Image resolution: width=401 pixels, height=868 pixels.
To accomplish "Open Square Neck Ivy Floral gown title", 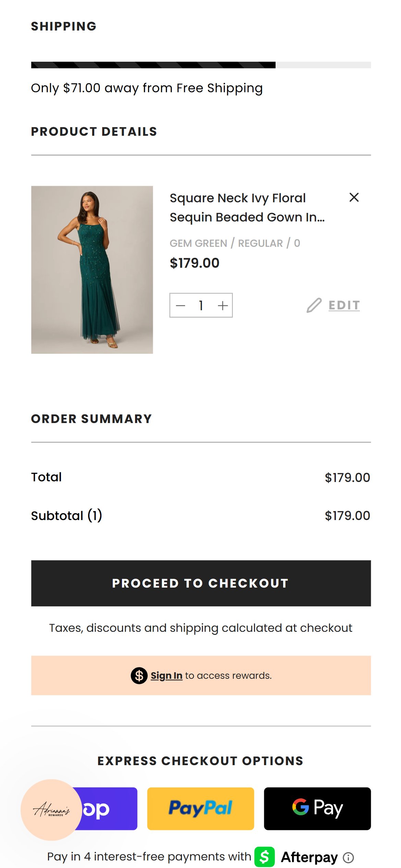I will pos(247,207).
